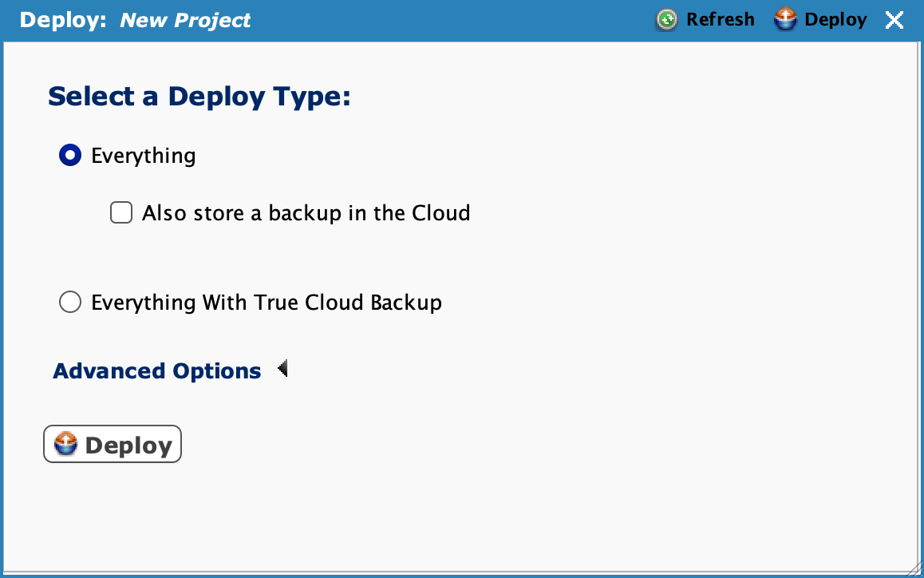
Task: Select the Everything radio button
Action: (x=70, y=155)
